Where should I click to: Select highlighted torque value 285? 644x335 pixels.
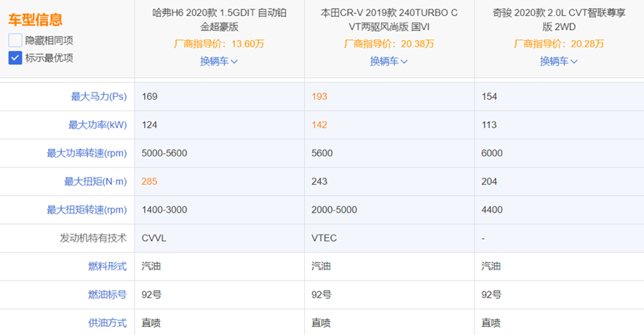149,181
